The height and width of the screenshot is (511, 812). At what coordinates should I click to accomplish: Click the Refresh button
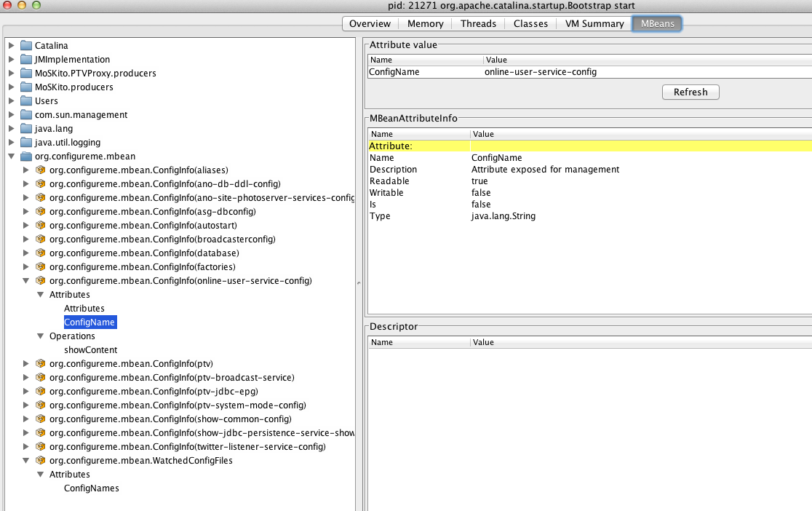click(690, 92)
